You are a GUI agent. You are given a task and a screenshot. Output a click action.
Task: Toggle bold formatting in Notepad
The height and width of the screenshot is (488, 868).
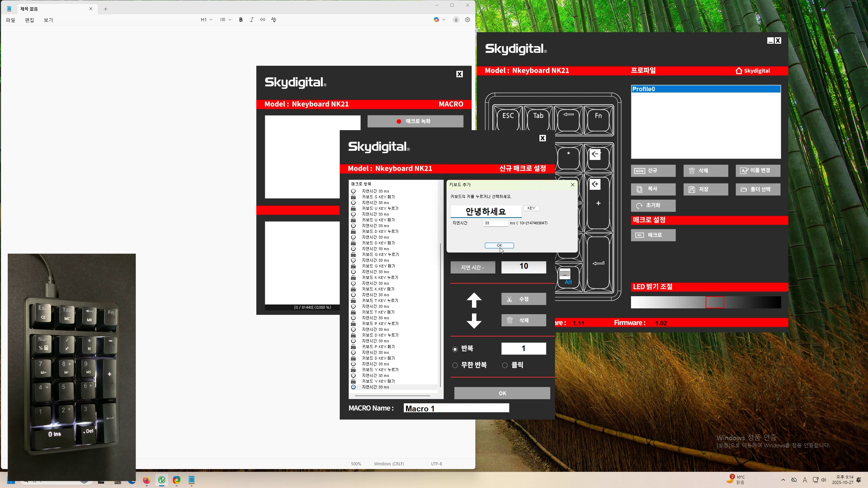tap(241, 20)
